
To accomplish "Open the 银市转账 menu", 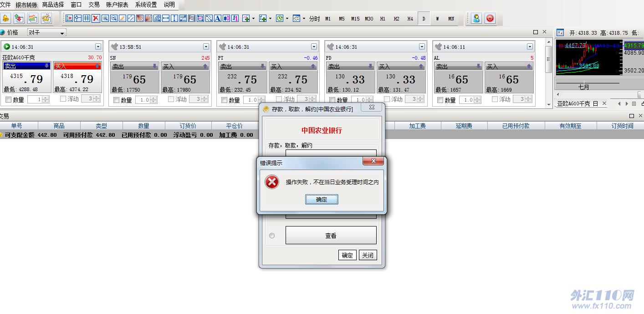I will 26,5.
